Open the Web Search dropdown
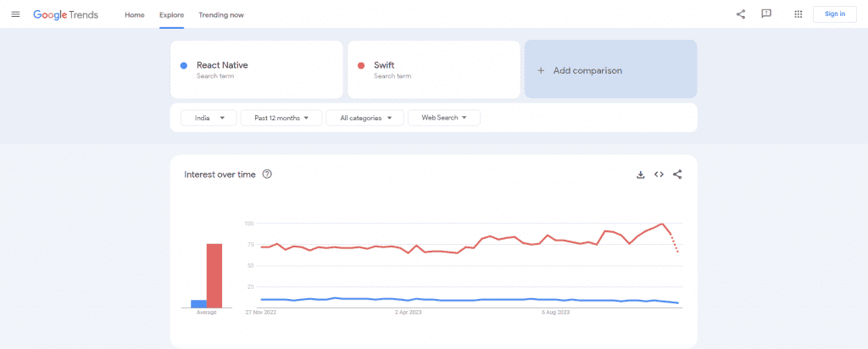This screenshot has height=349, width=868. click(x=444, y=118)
